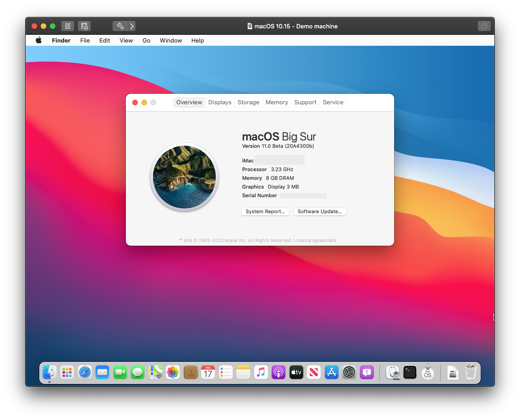The width and height of the screenshot is (520, 420).
Task: Click the Big Sur landscape image
Action: click(184, 177)
